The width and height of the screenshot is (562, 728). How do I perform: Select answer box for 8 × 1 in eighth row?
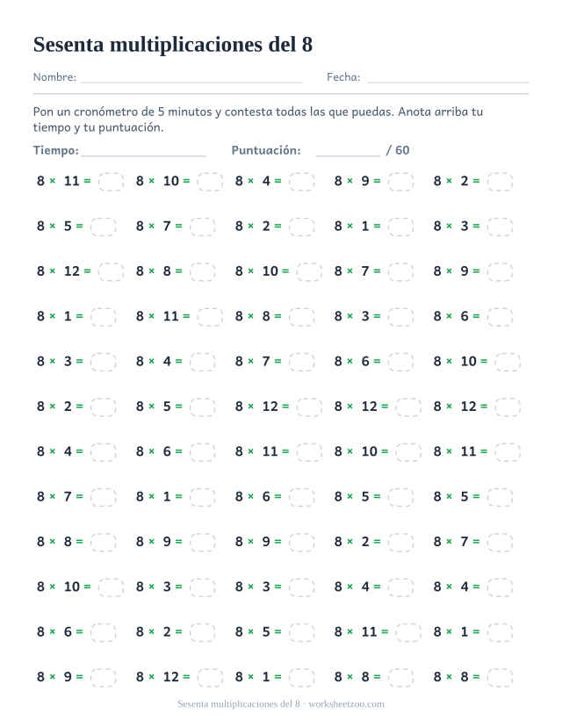[x=202, y=497]
